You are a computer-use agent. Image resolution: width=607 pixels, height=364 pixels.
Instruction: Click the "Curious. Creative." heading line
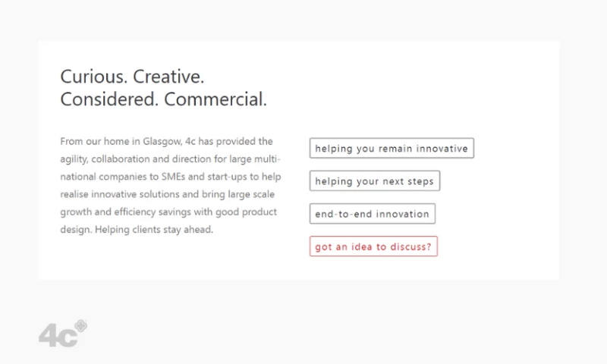[132, 77]
